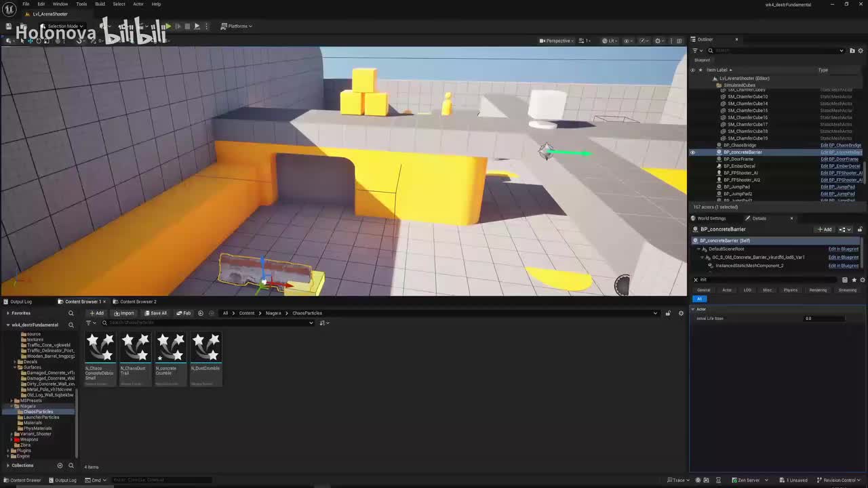This screenshot has width=868, height=488.
Task: Toggle the All filter in Details
Action: [699, 298]
